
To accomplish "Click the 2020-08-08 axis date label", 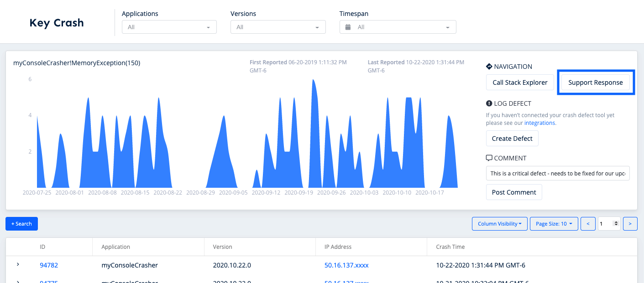I will [103, 193].
